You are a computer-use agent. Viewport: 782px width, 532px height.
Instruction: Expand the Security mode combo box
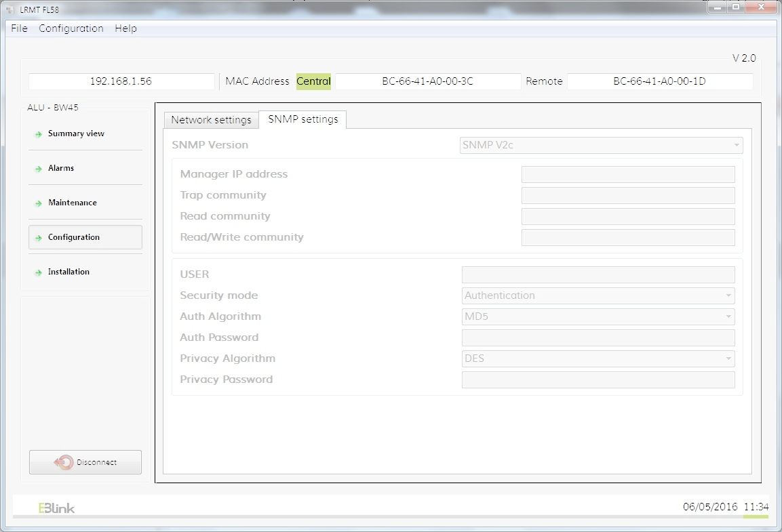pyautogui.click(x=598, y=295)
